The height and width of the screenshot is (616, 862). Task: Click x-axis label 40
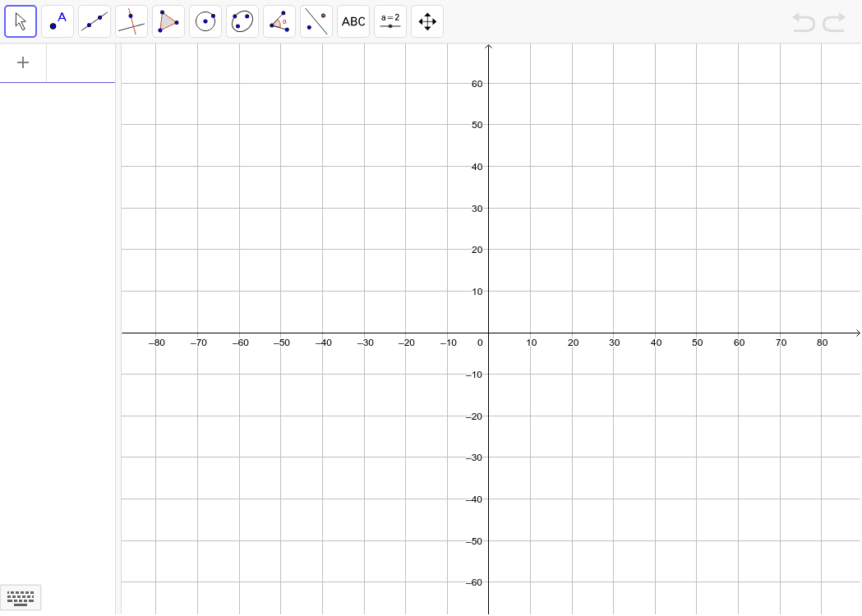click(656, 342)
